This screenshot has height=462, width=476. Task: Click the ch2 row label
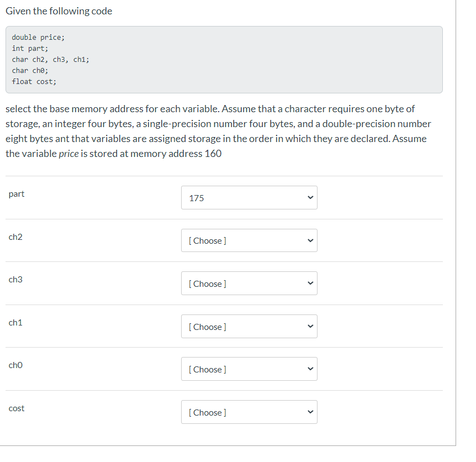coord(15,237)
